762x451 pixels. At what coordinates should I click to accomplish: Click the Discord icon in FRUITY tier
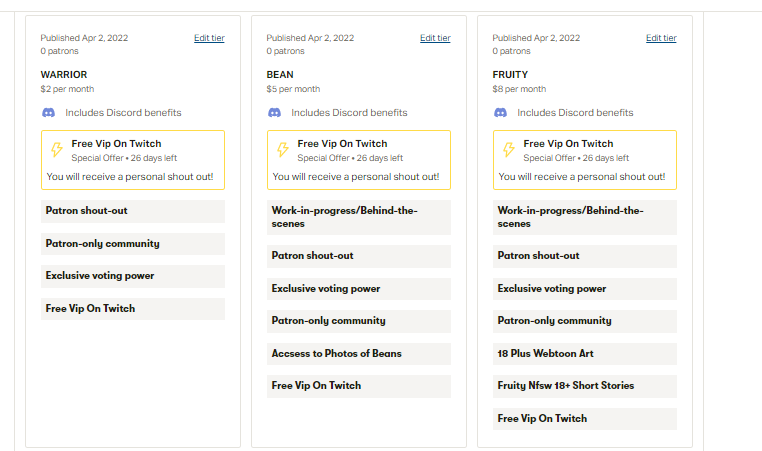pyautogui.click(x=501, y=113)
